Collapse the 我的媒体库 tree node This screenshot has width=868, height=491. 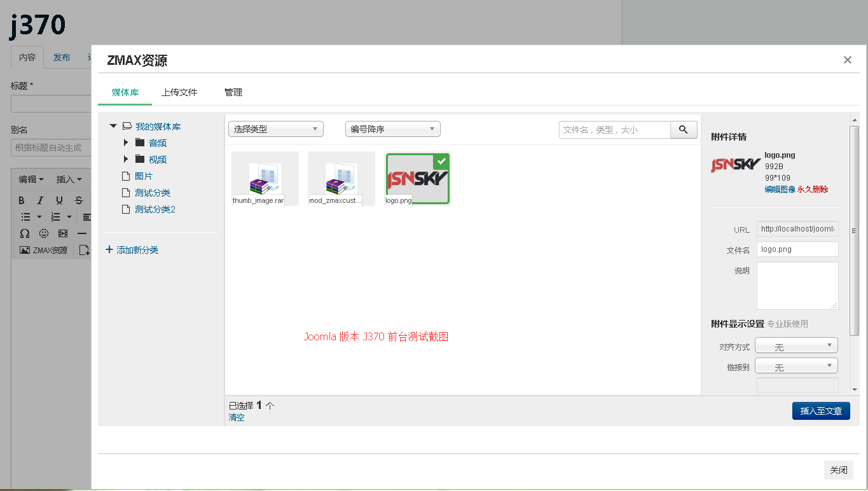pos(113,127)
